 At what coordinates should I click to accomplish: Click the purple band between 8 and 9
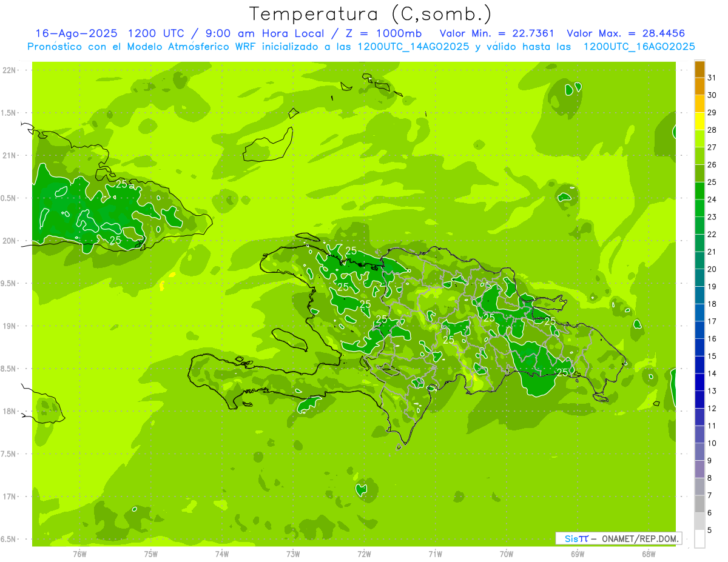pyautogui.click(x=699, y=469)
